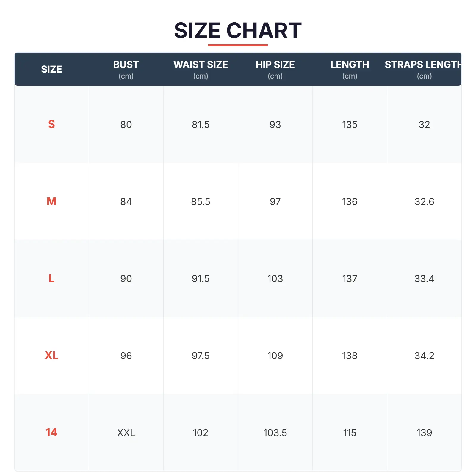476x476 pixels.
Task: Click the LENGTH (cm) column header
Action: 350,69
